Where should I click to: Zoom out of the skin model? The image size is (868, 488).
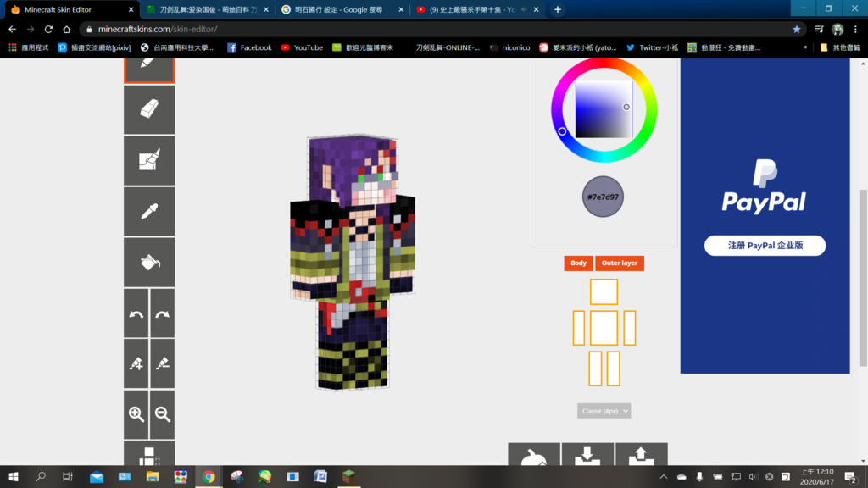pyautogui.click(x=162, y=414)
